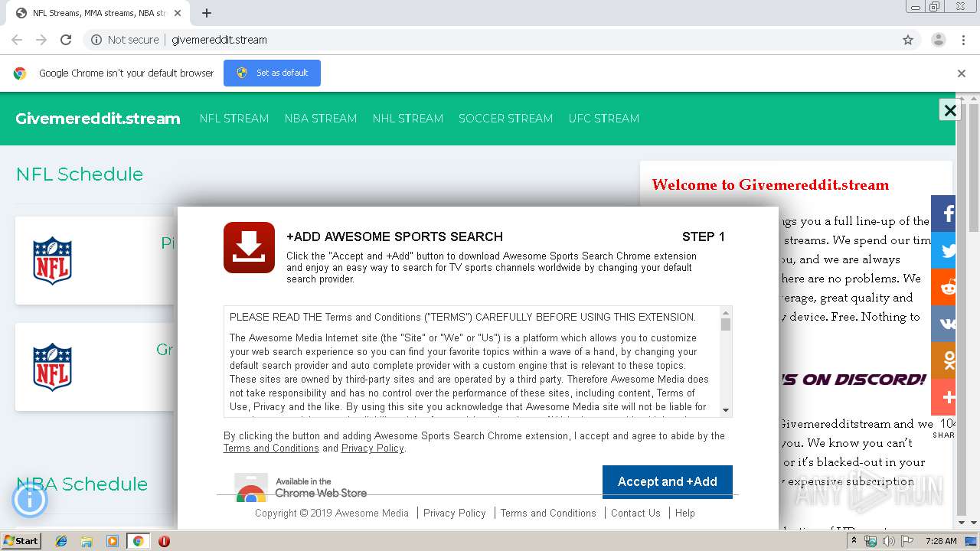Image resolution: width=980 pixels, height=551 pixels.
Task: Click Welcome to Givemereddit.stream heading
Action: pos(770,184)
